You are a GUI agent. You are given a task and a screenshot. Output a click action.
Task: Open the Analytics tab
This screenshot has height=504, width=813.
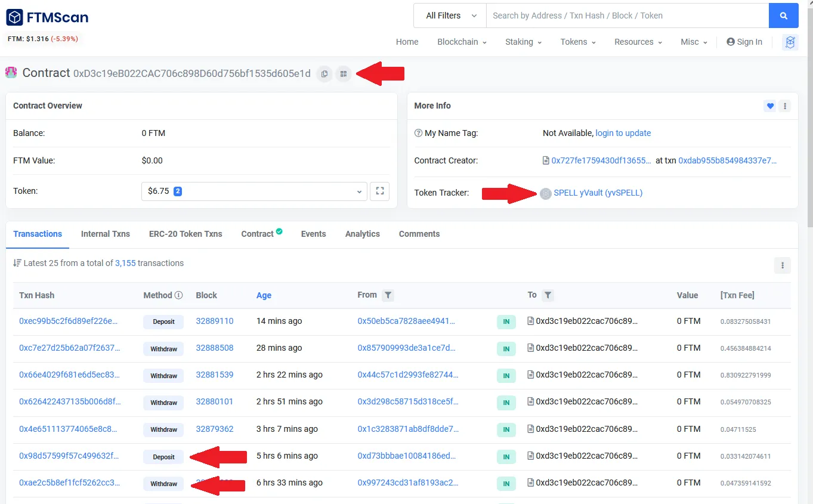[362, 234]
